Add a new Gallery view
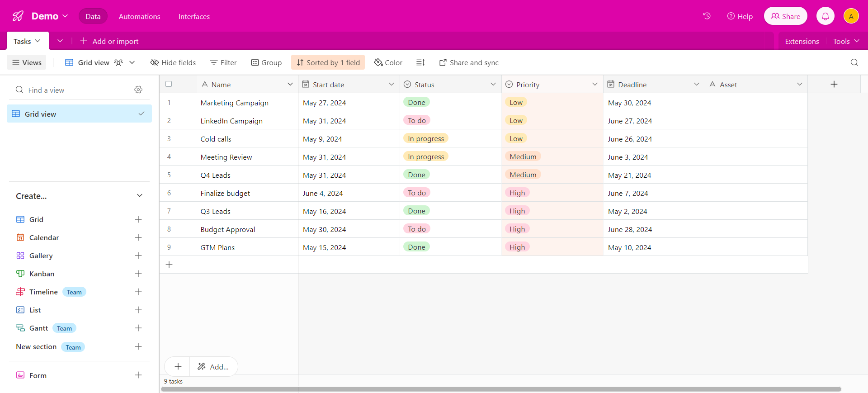Image resolution: width=868 pixels, height=393 pixels. 138,256
